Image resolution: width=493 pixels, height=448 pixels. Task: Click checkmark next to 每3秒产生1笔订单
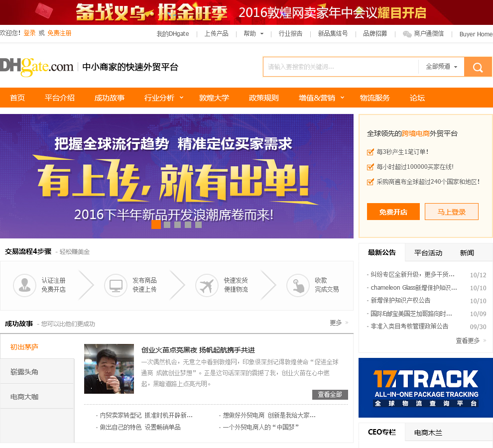tap(370, 152)
